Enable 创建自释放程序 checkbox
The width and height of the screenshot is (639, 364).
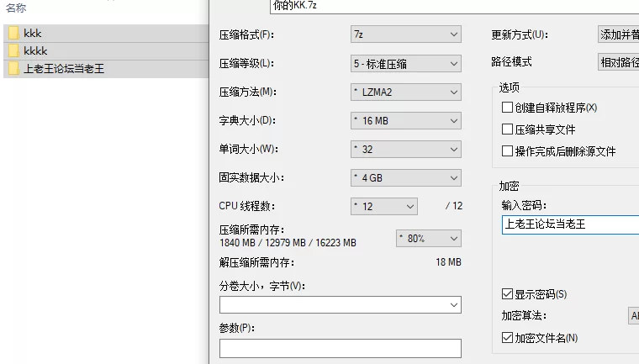[x=507, y=108]
